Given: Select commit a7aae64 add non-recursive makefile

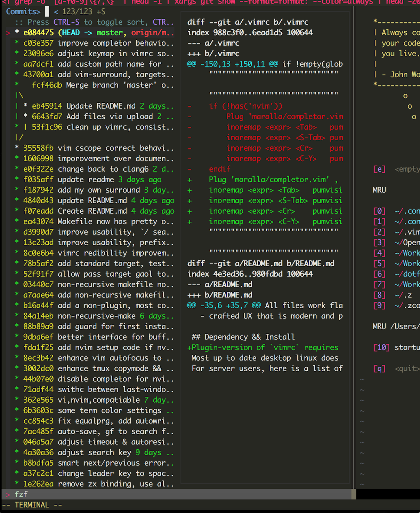Looking at the screenshot, I should 94,295.
